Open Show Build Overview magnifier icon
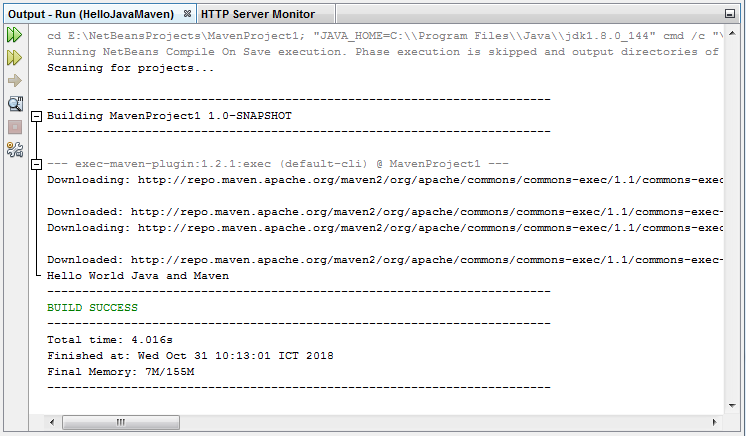Image resolution: width=746 pixels, height=436 pixels. click(x=15, y=104)
